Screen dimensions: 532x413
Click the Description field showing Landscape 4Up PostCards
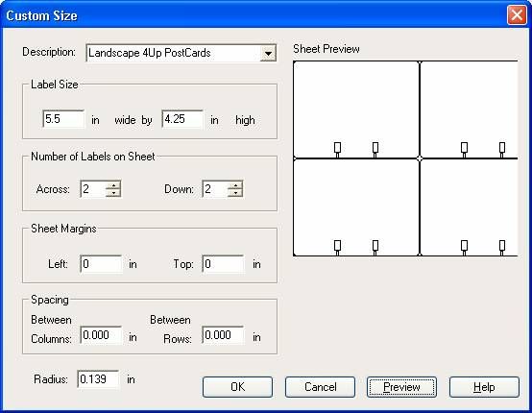(x=181, y=53)
